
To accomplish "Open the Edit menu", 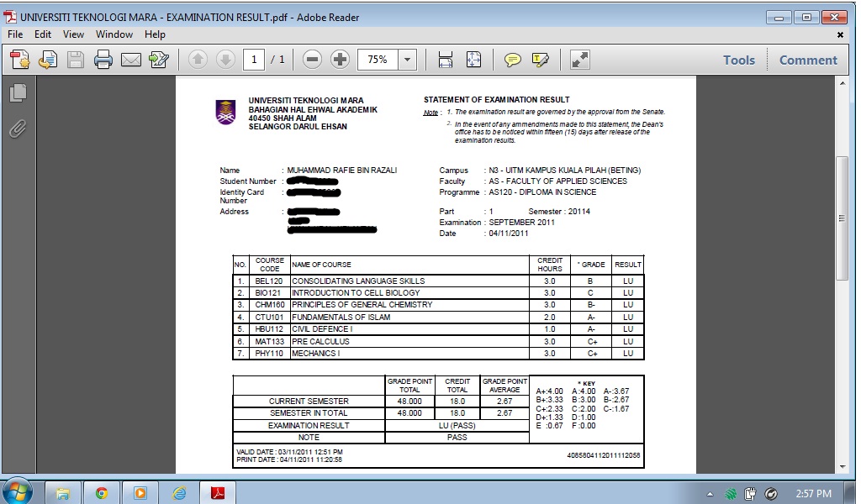I will [x=43, y=34].
